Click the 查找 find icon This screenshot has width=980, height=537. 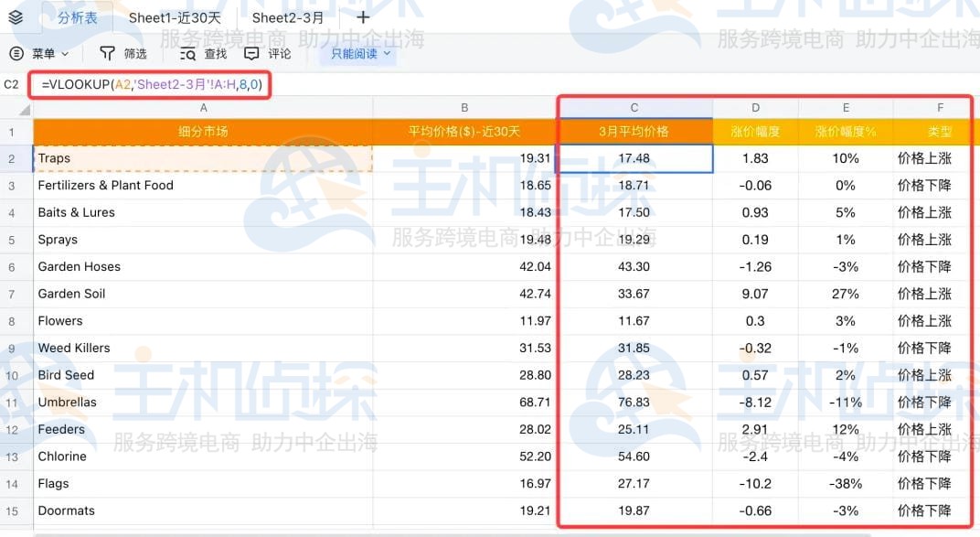click(x=214, y=53)
